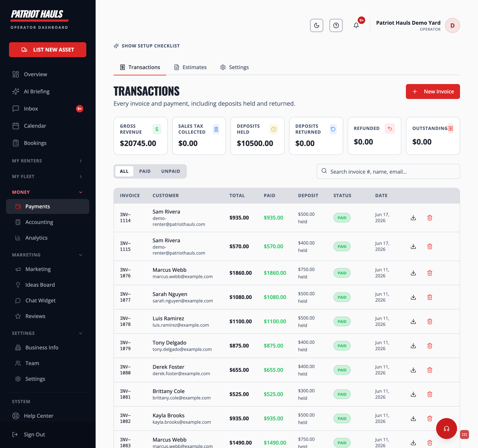Delete invoice INV-1082

(x=430, y=418)
